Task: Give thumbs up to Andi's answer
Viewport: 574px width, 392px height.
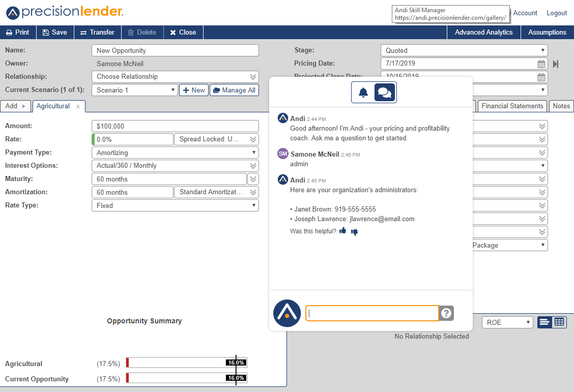Action: coord(342,230)
